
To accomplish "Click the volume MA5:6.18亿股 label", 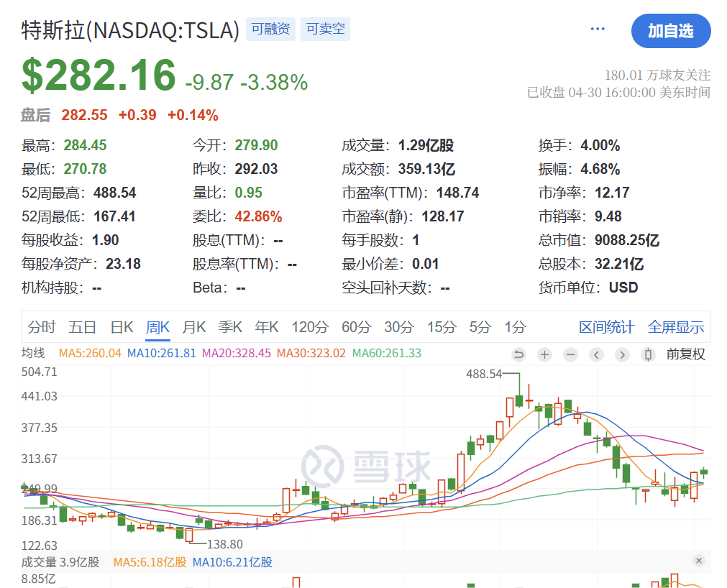I will click(x=150, y=562).
